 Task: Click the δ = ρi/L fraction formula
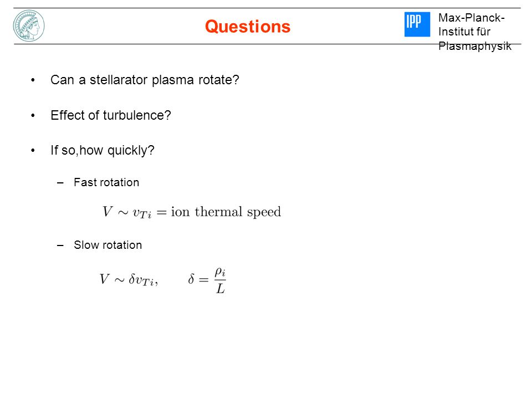point(207,280)
